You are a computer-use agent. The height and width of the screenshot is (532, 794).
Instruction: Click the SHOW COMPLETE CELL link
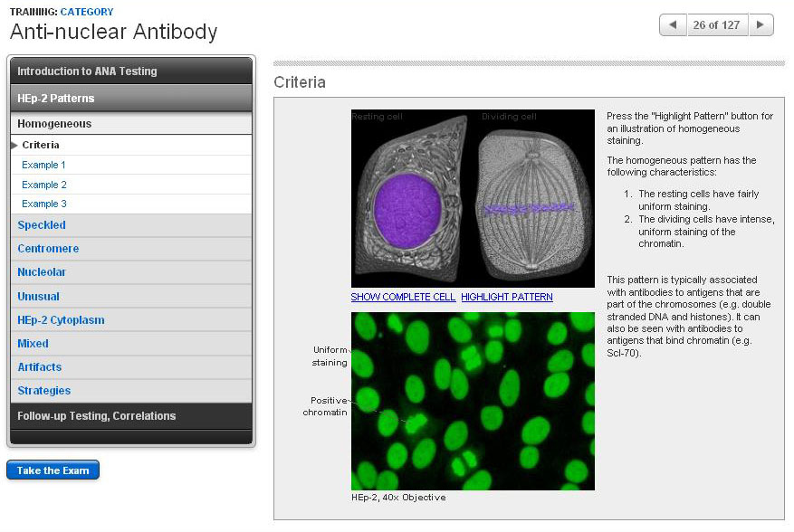click(403, 297)
